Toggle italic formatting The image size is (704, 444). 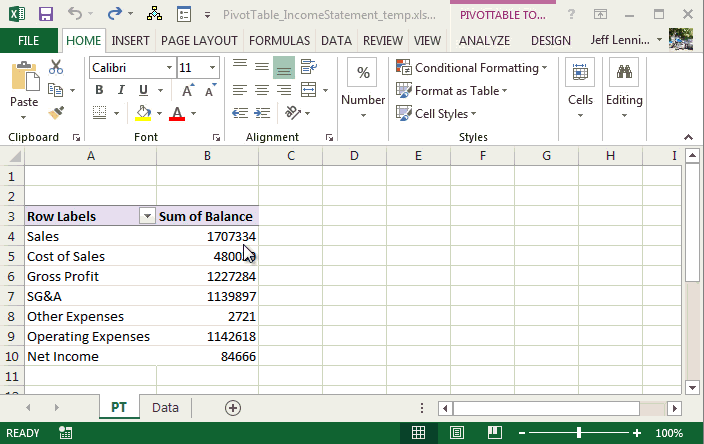[x=121, y=90]
